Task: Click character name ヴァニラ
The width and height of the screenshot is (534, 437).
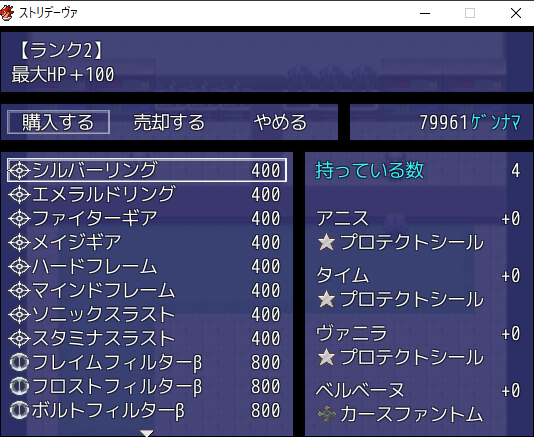Action: click(351, 333)
